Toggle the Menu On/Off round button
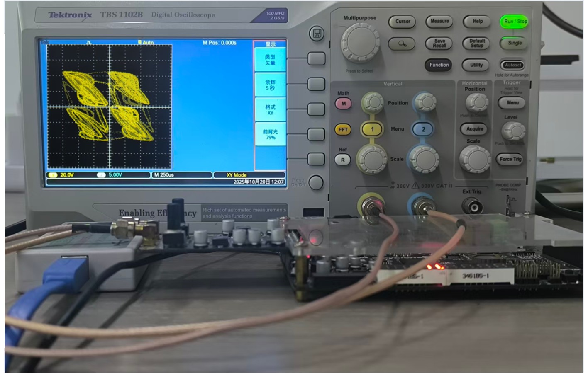Image resolution: width=588 pixels, height=373 pixels. point(316,183)
